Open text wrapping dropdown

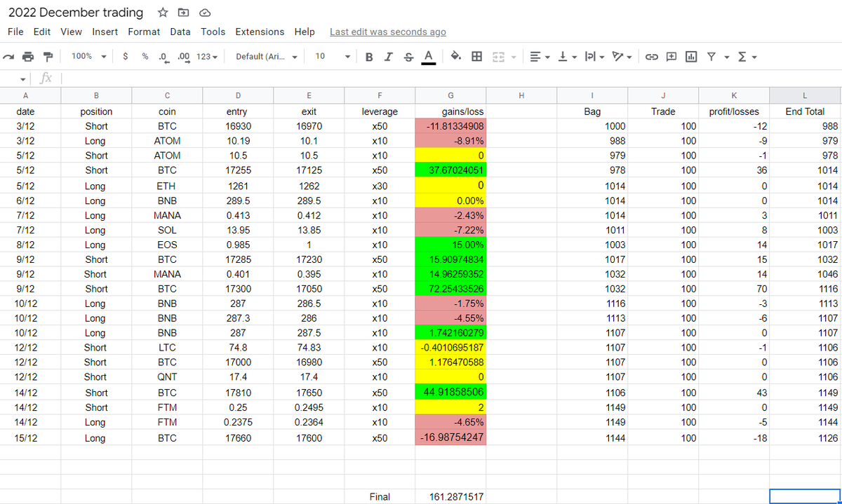[x=594, y=56]
